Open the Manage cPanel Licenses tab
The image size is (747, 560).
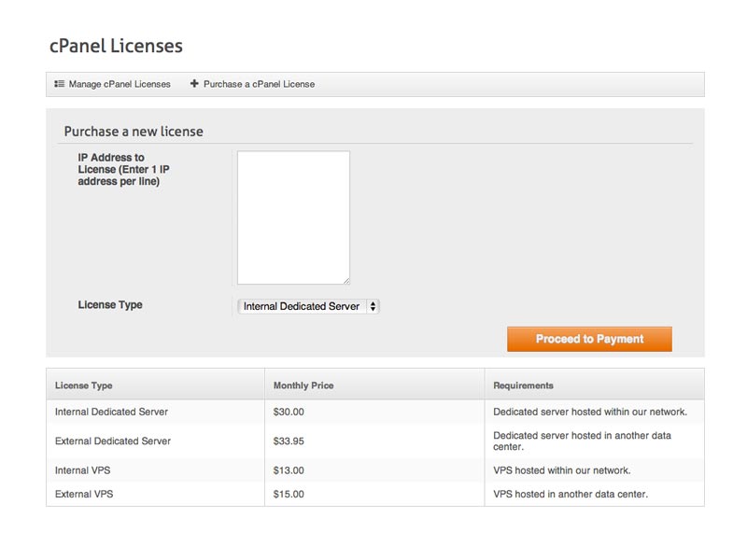pos(112,84)
